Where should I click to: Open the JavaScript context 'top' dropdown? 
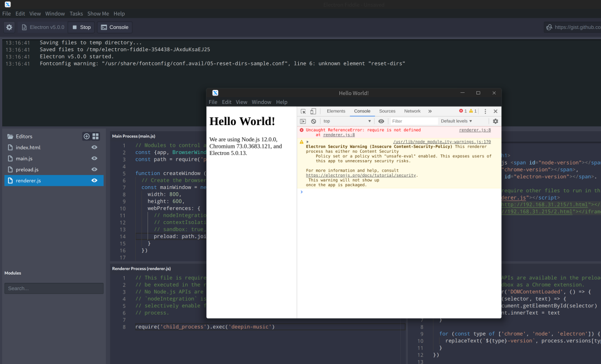[346, 121]
